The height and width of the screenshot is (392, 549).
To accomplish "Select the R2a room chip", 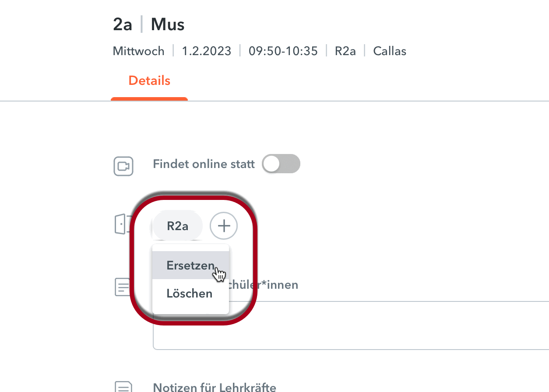I will [177, 226].
